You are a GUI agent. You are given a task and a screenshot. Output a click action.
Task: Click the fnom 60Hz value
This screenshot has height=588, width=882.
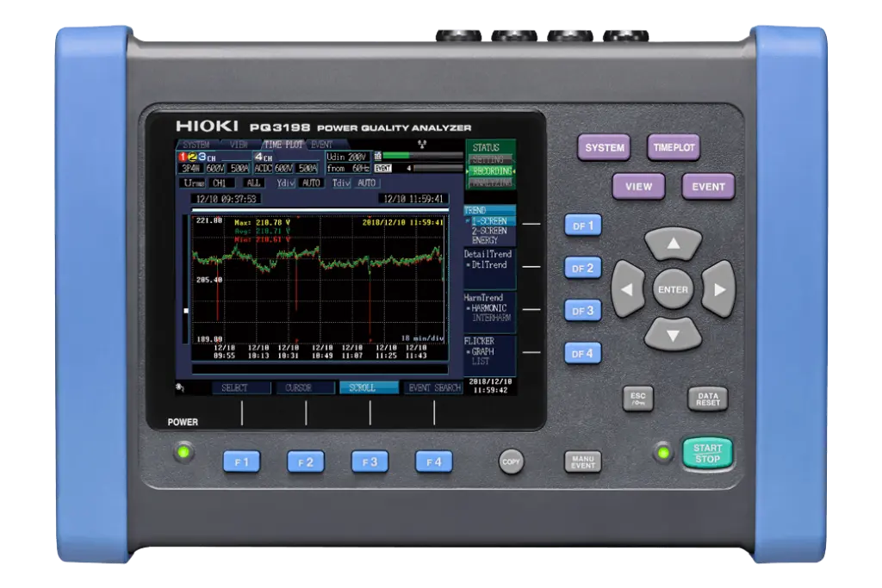pos(348,168)
